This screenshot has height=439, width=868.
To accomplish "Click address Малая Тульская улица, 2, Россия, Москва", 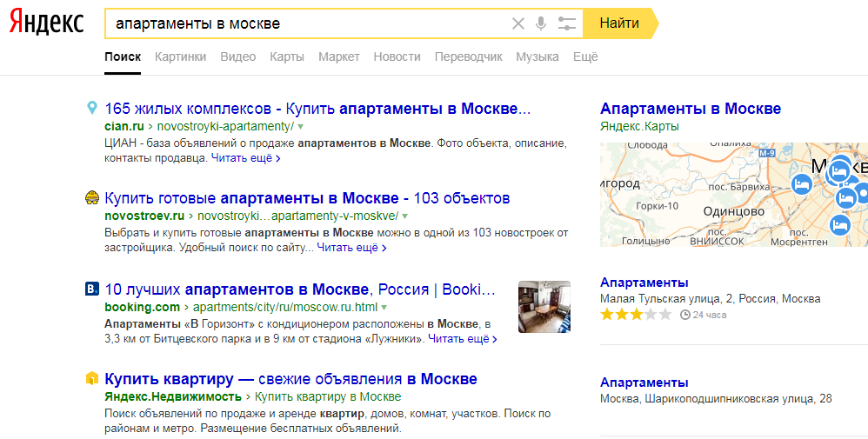I will pos(711,299).
